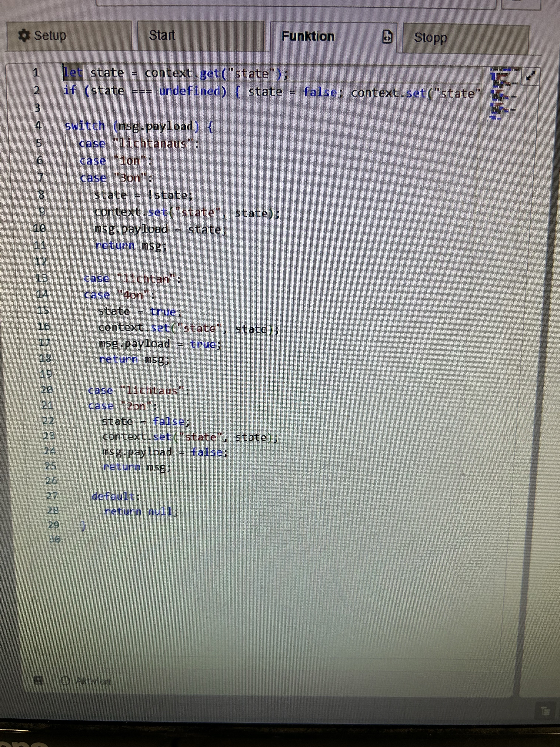
Task: Click the 'let' keyword on line 1
Action: 73,73
